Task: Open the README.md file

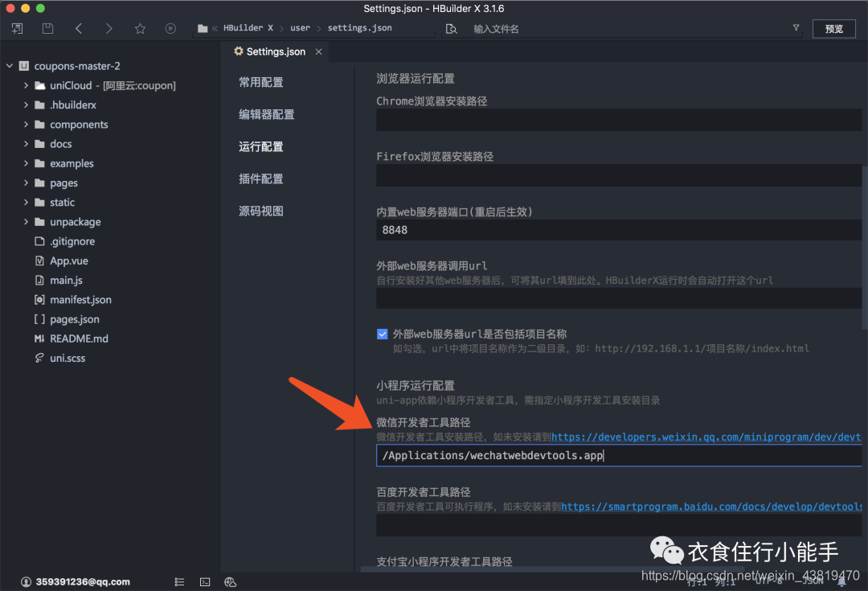Action: (72, 339)
